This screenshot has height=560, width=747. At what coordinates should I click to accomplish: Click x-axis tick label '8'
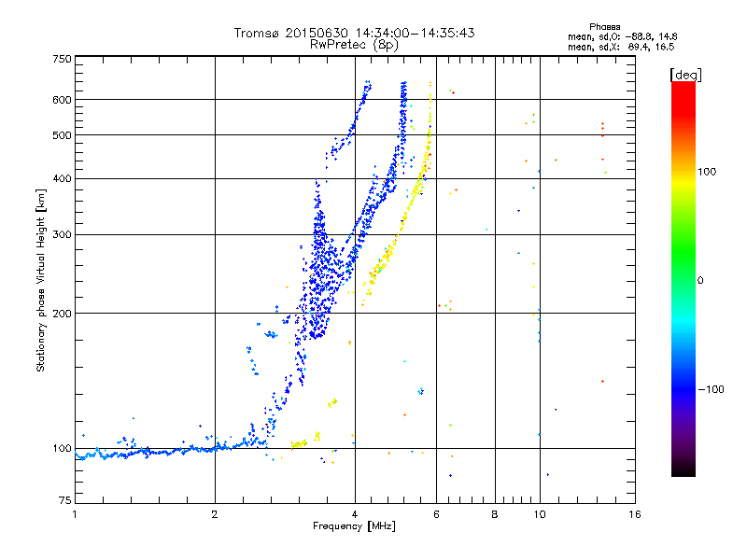pyautogui.click(x=495, y=514)
